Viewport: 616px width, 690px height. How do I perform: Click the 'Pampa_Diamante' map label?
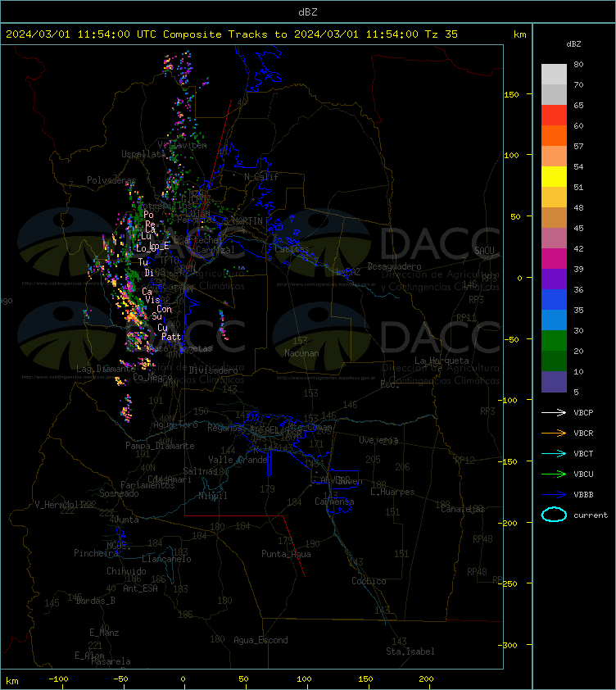pyautogui.click(x=160, y=446)
